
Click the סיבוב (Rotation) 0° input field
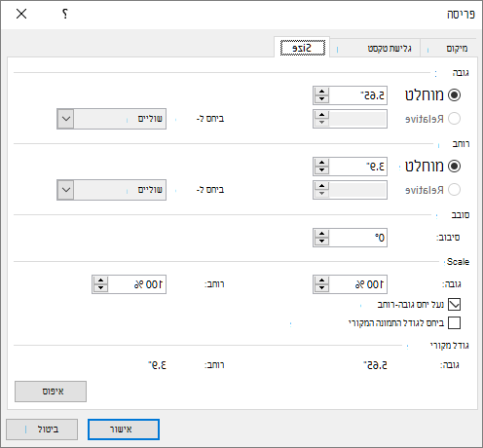357,238
